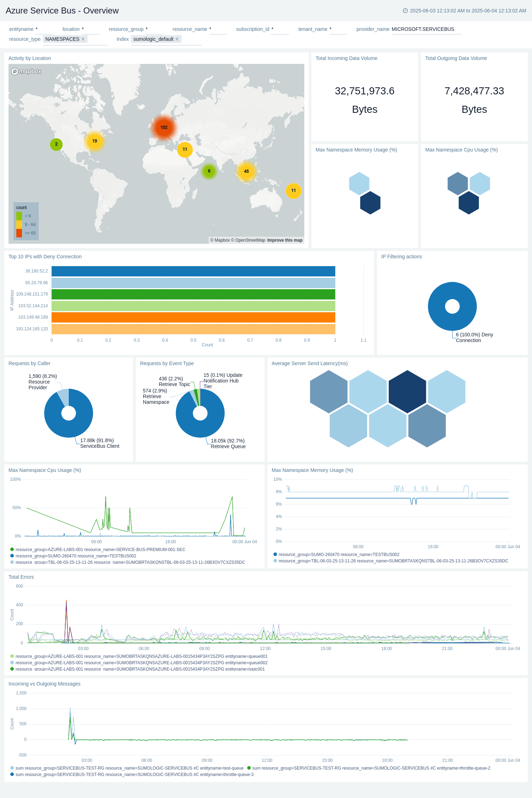Click the steel-blue top-left hexagon in Cpu Usage honeycomb
Image resolution: width=532 pixels, height=798 pixels.
[458, 183]
